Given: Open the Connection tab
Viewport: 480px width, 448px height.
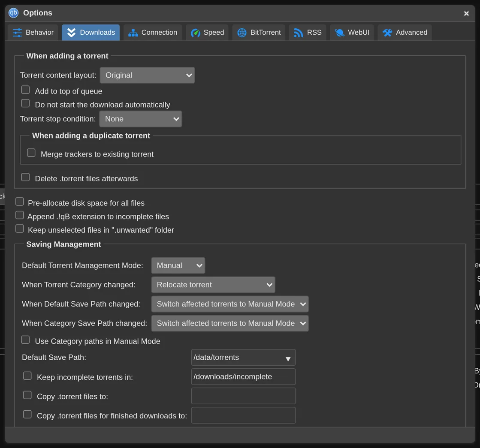Looking at the screenshot, I should click(x=152, y=33).
